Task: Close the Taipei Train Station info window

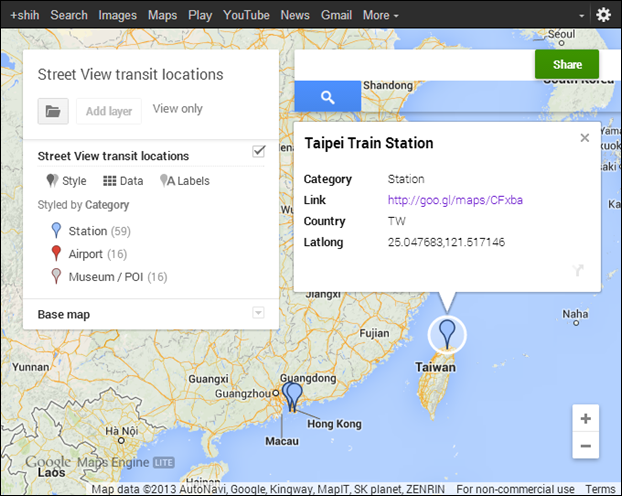Action: 585,138
